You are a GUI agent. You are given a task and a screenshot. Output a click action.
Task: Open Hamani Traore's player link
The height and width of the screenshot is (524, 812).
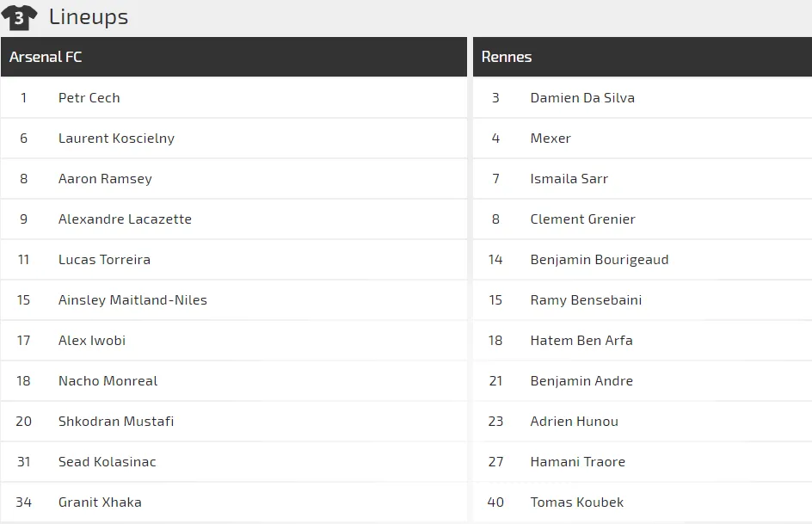click(578, 462)
